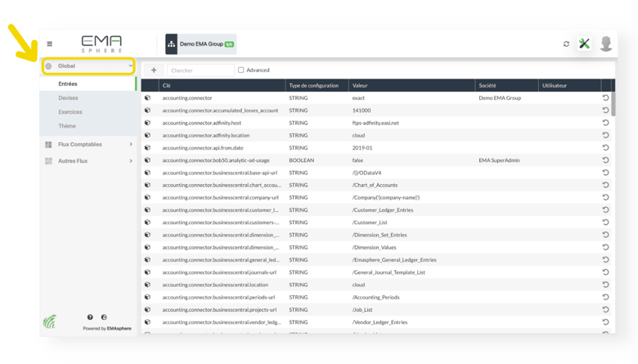
Task: Select the '/Accounting_Periods' value
Action: pos(376,297)
